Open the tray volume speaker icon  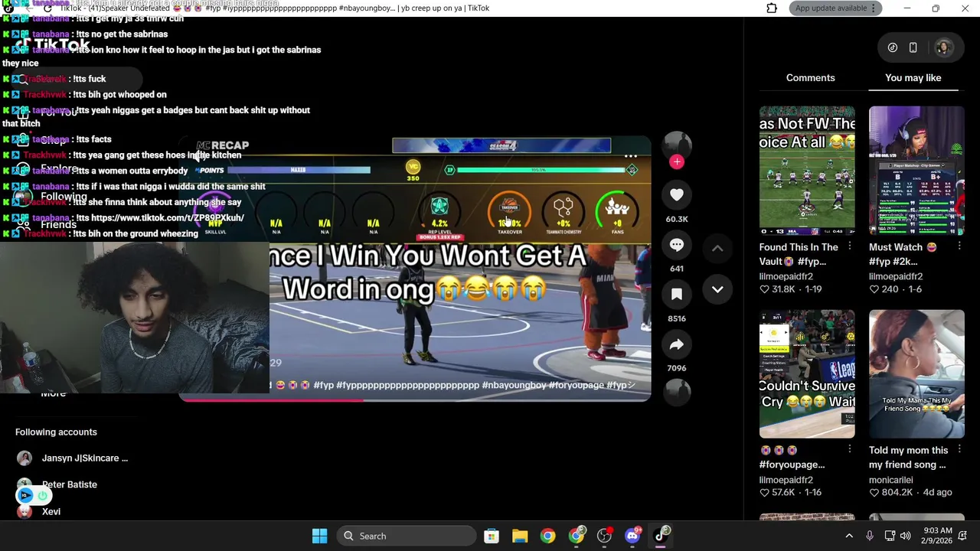pyautogui.click(x=906, y=536)
